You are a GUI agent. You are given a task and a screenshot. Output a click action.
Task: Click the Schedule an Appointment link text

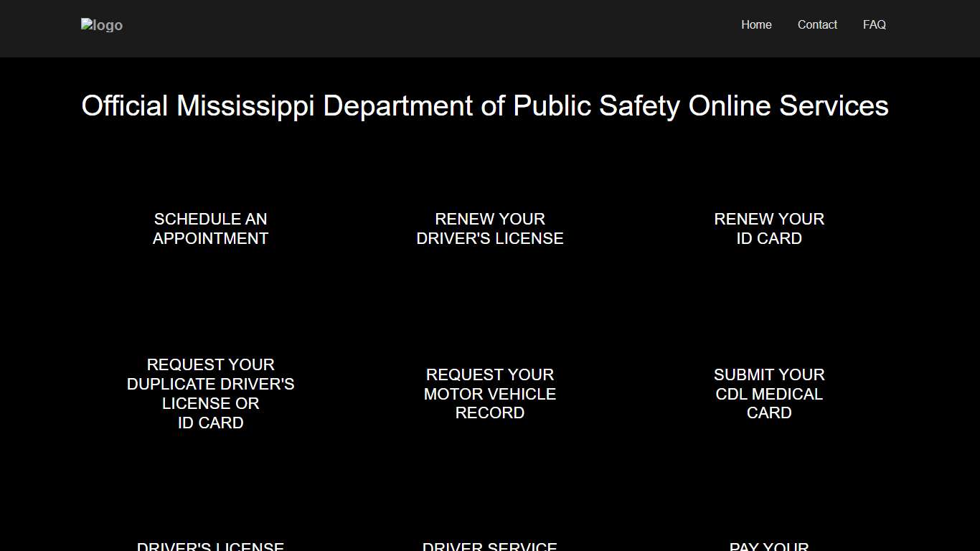210,228
